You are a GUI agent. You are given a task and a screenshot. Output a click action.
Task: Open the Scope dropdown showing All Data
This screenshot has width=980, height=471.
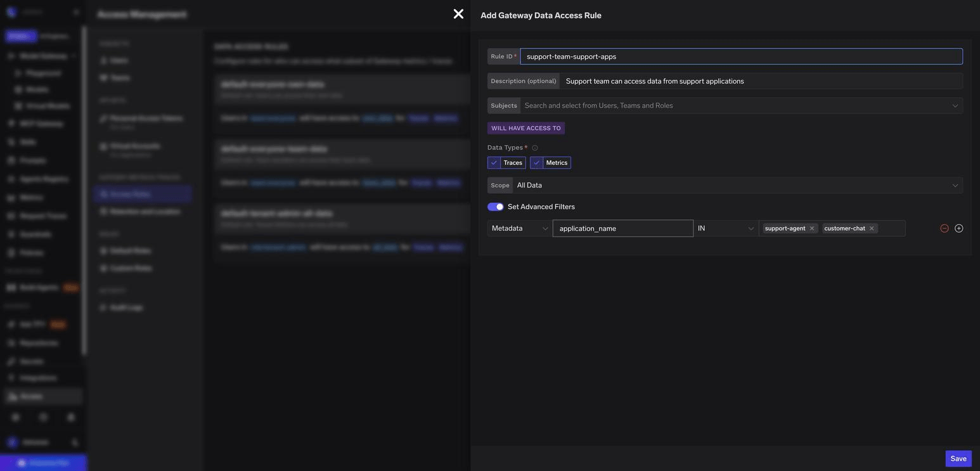[737, 185]
